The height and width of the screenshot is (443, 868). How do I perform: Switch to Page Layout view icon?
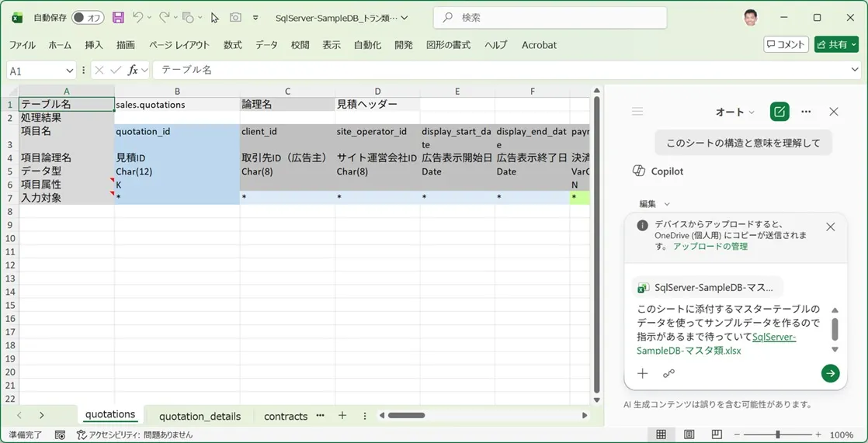point(689,434)
